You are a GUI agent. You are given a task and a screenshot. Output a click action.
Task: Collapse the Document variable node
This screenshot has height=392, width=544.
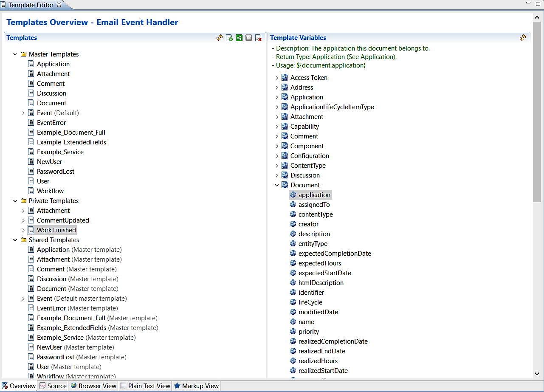(x=277, y=185)
